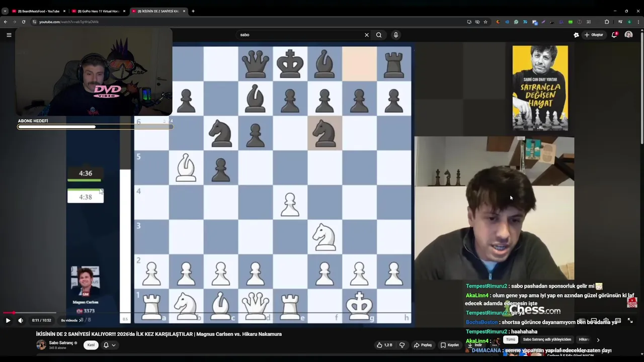Image resolution: width=644 pixels, height=362 pixels.
Task: Mute the video volume
Action: 21,320
